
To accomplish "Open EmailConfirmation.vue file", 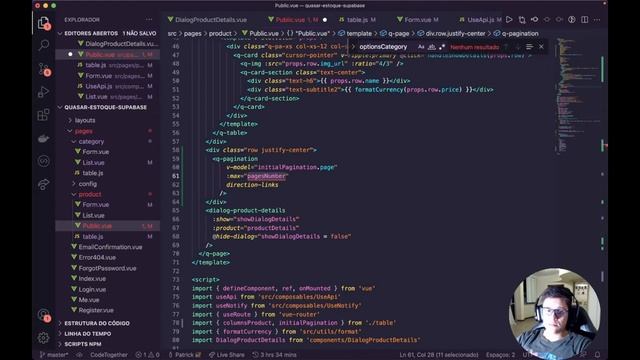I will click(110, 247).
